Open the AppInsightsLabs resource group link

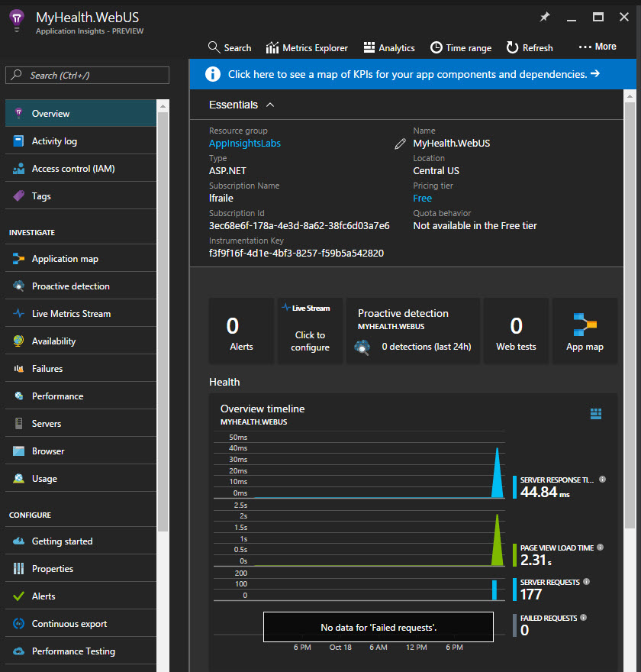tap(245, 143)
